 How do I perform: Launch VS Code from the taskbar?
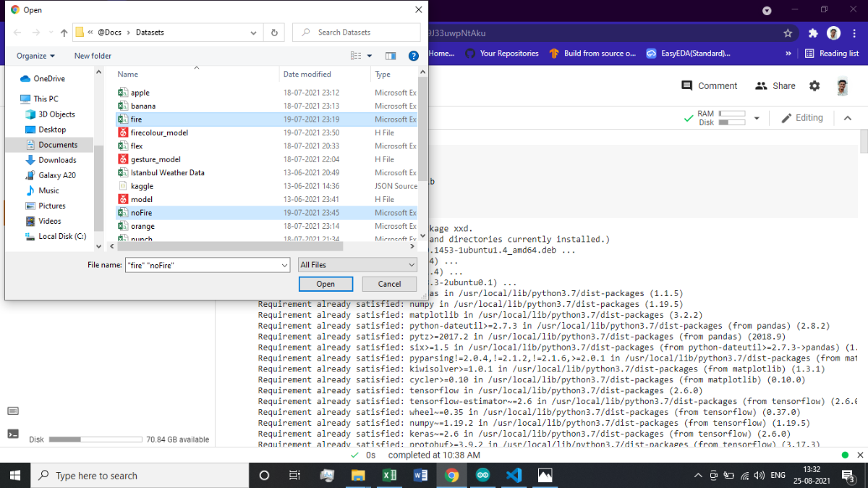[514, 476]
